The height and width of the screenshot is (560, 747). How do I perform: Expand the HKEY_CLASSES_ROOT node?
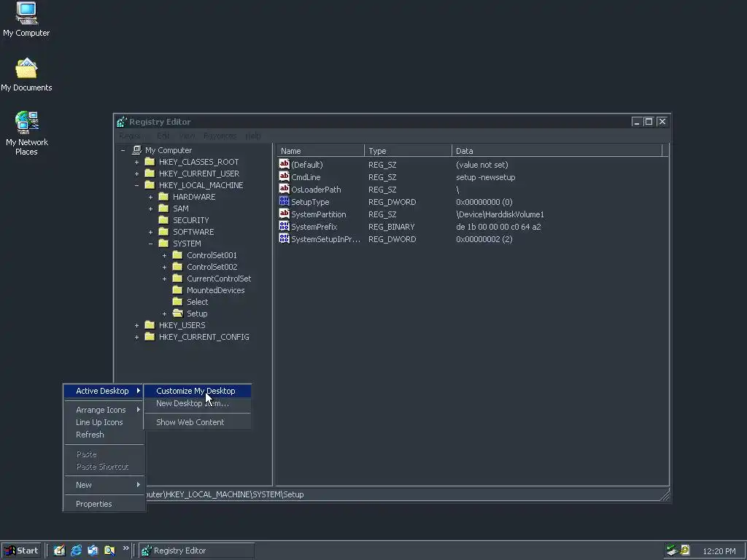click(x=136, y=162)
